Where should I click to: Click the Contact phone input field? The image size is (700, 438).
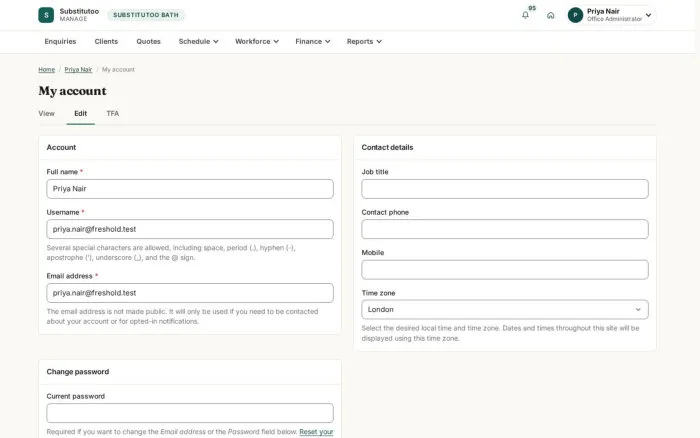[505, 229]
